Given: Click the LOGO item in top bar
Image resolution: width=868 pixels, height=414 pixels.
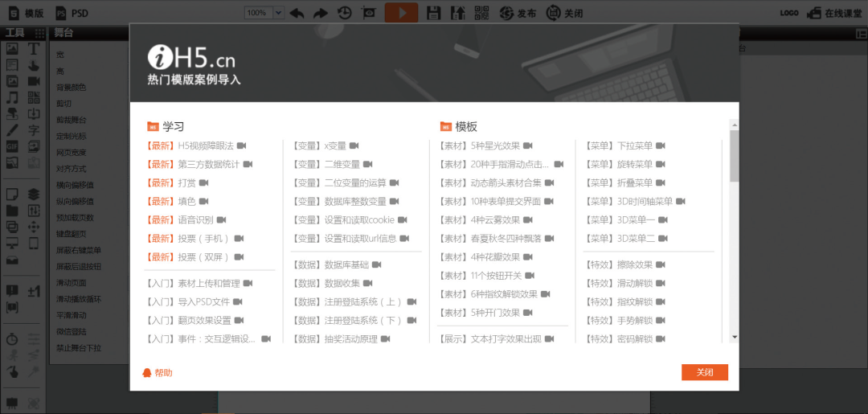Looking at the screenshot, I should pyautogui.click(x=789, y=14).
